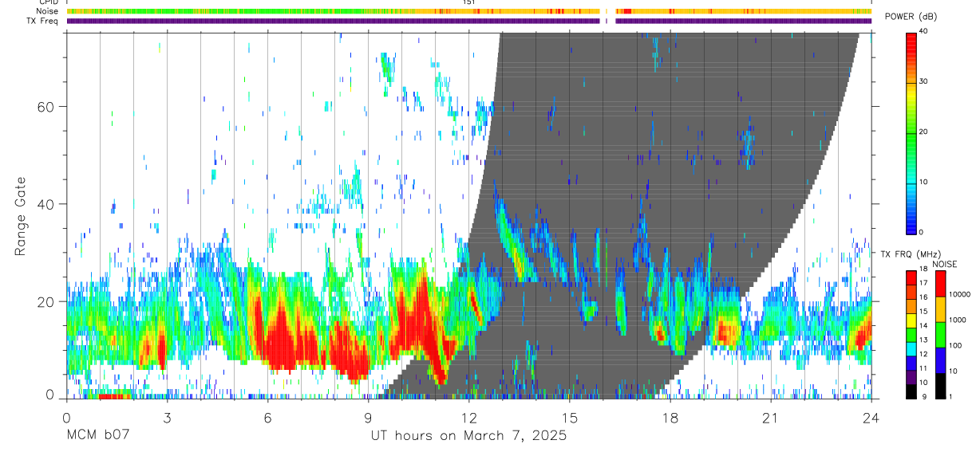Click the '10' label in NOISE legend
The image size is (980, 452).
click(x=954, y=371)
